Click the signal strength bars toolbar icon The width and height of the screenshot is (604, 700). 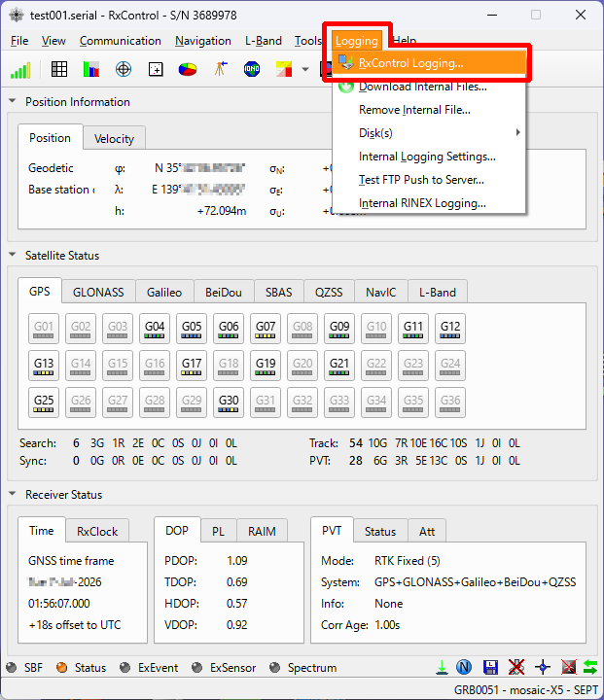click(20, 70)
